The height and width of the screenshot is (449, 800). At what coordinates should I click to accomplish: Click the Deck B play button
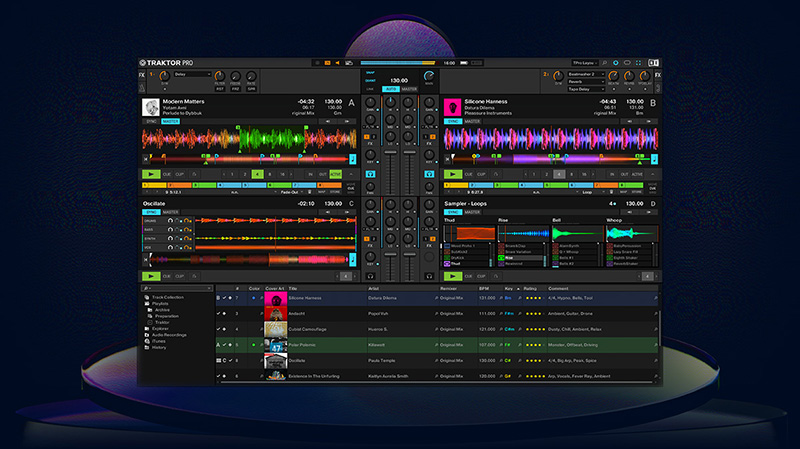click(x=453, y=174)
